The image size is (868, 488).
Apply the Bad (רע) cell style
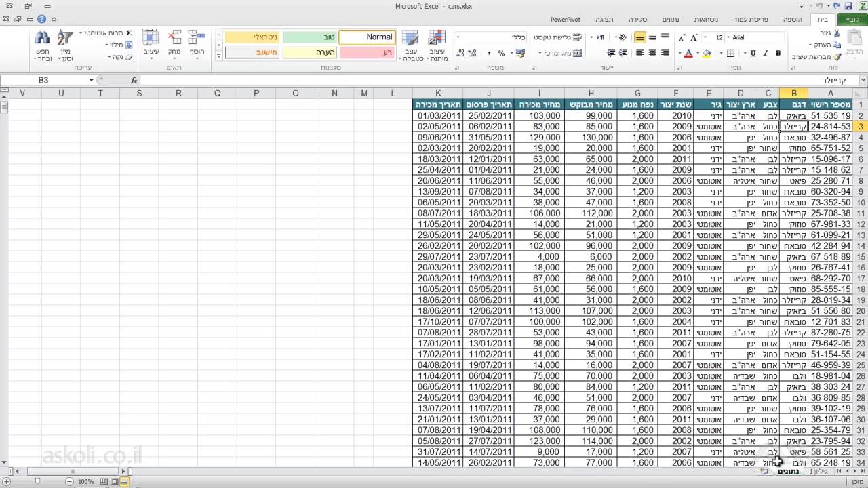click(x=367, y=52)
